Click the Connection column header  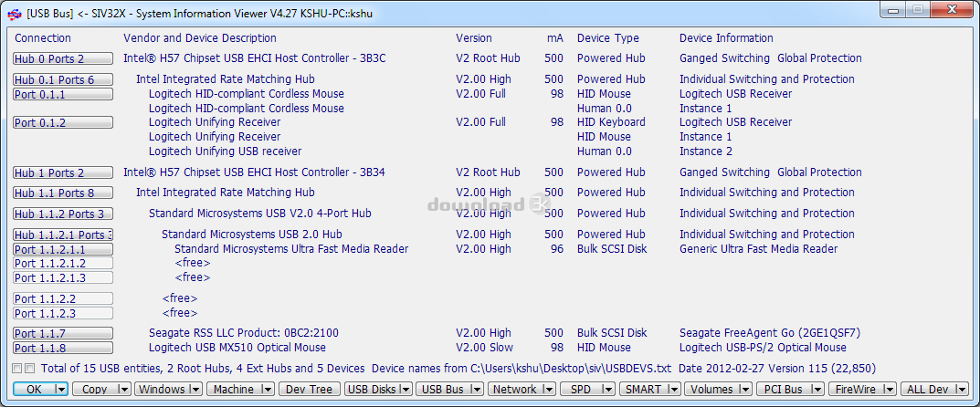pyautogui.click(x=43, y=38)
